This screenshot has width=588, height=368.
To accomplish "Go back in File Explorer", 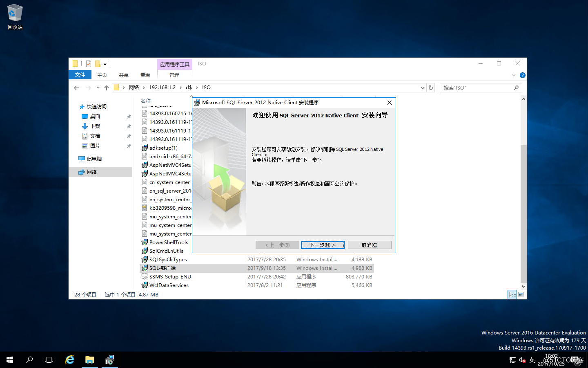I will [76, 88].
